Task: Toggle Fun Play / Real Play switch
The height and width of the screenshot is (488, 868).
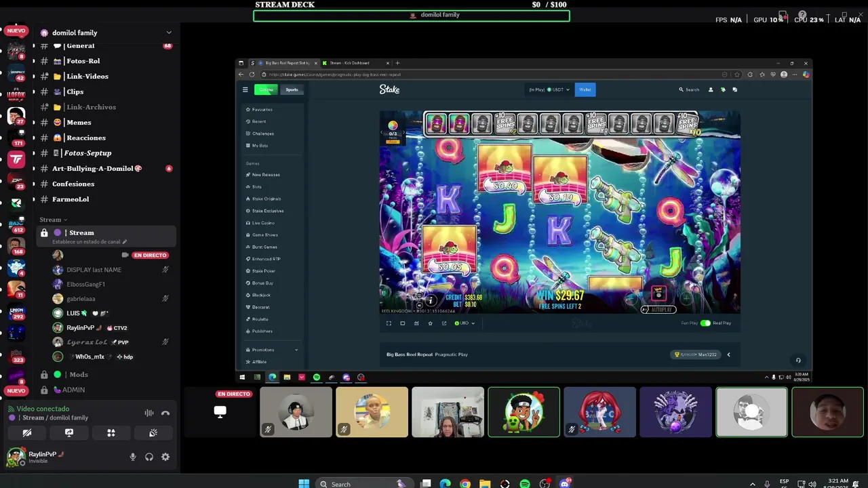Action: pyautogui.click(x=705, y=323)
